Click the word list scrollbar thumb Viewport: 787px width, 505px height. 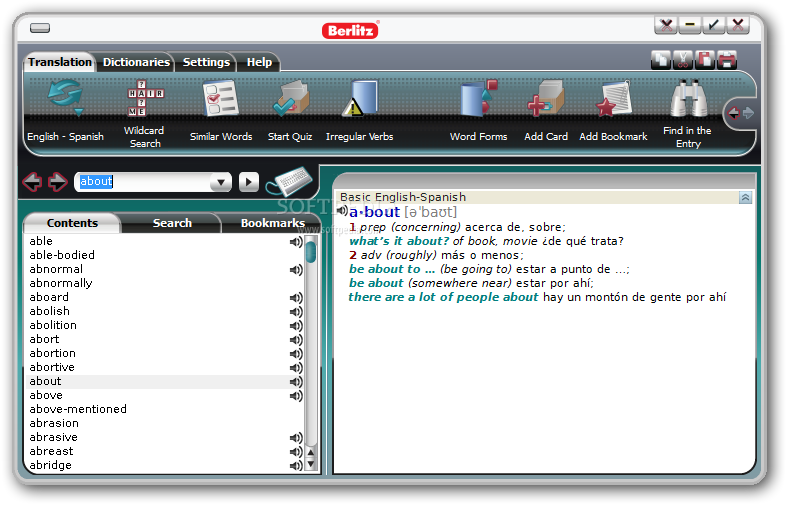point(311,251)
